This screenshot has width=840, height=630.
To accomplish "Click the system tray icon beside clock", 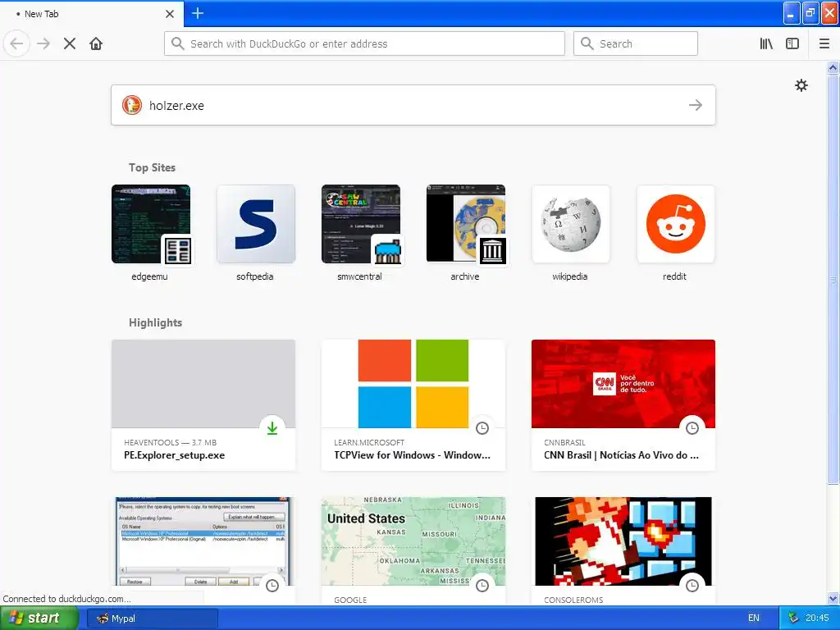I will (793, 619).
